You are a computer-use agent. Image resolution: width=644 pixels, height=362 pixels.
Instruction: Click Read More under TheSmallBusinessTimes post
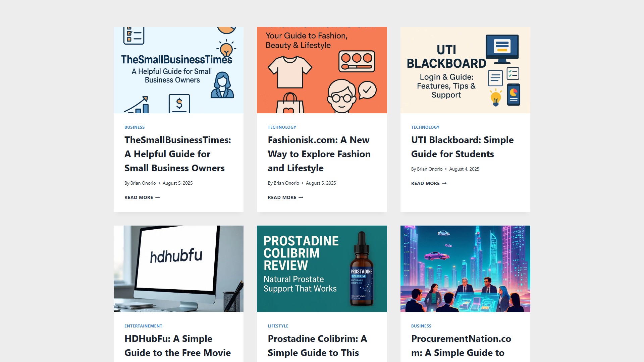click(x=142, y=197)
